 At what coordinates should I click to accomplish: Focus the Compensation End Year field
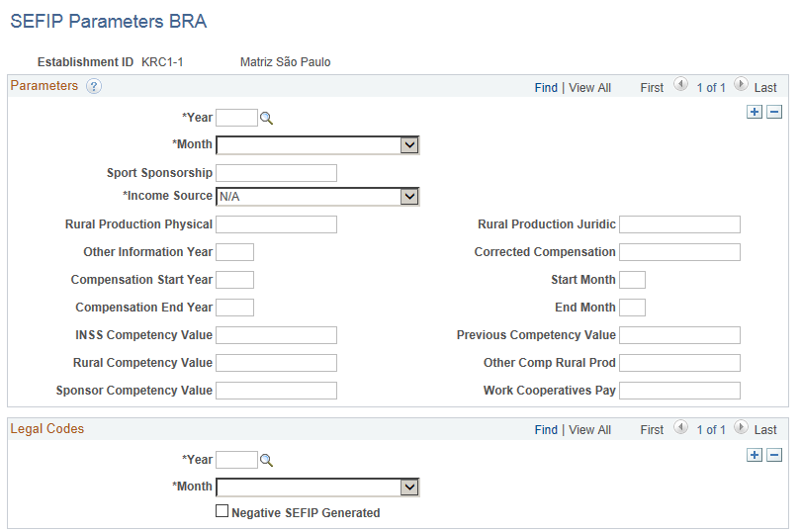pos(235,308)
